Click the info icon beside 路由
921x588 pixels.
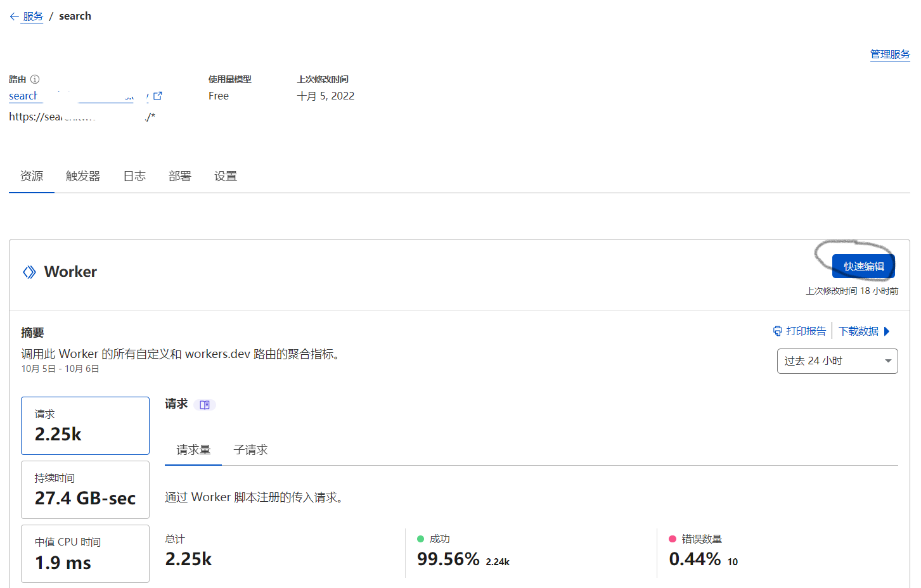tap(35, 79)
